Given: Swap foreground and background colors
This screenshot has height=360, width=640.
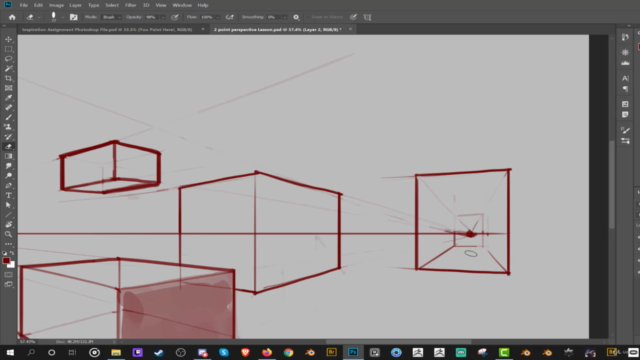Looking at the screenshot, I should (12, 253).
